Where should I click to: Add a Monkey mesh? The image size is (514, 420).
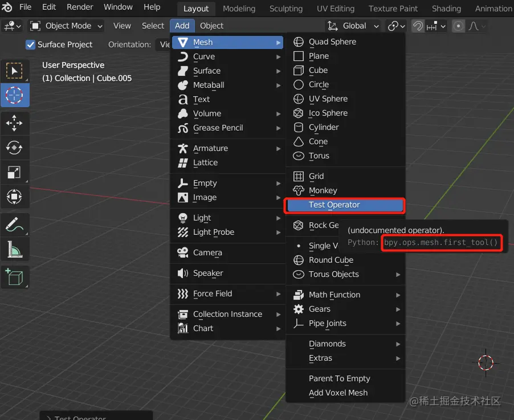[345, 190]
